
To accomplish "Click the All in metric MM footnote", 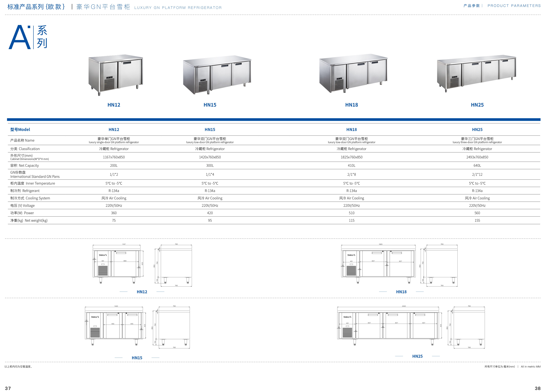I will tap(531, 367).
